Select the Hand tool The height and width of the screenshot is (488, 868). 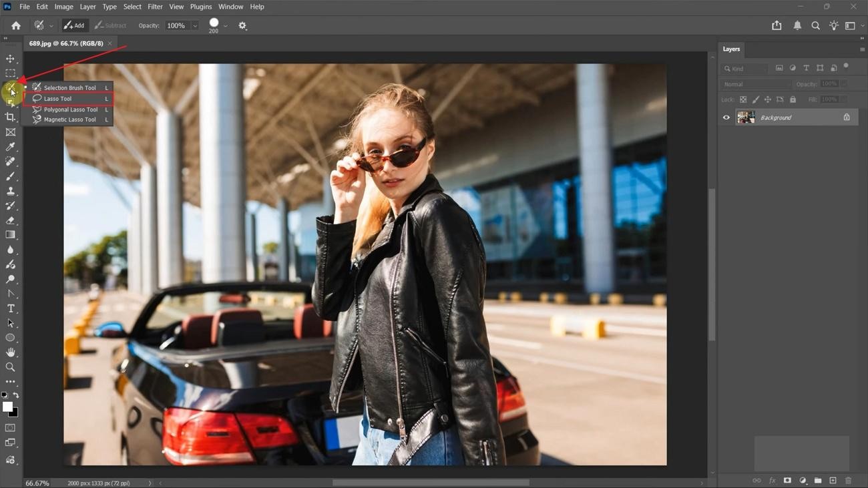tap(10, 352)
